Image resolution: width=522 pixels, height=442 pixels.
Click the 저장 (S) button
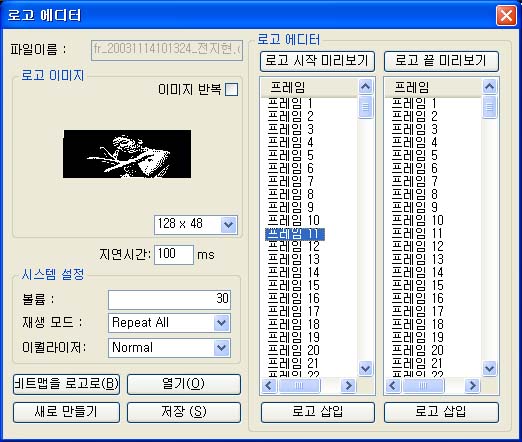click(x=184, y=412)
